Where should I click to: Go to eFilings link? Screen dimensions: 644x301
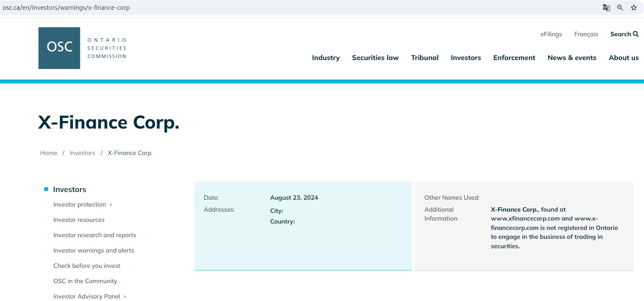click(551, 34)
